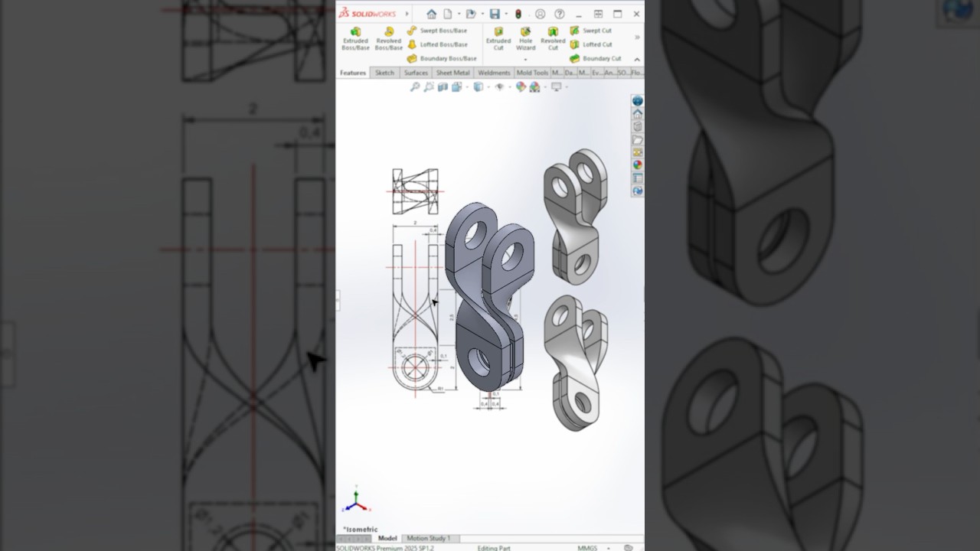Open File Explorer tab in task pane
This screenshot has width=980, height=551.
[x=637, y=140]
